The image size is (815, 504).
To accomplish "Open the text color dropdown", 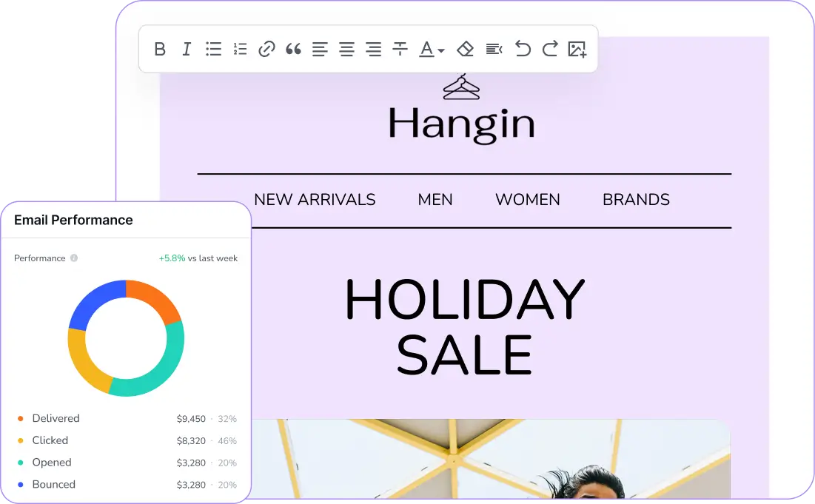I will pos(432,49).
